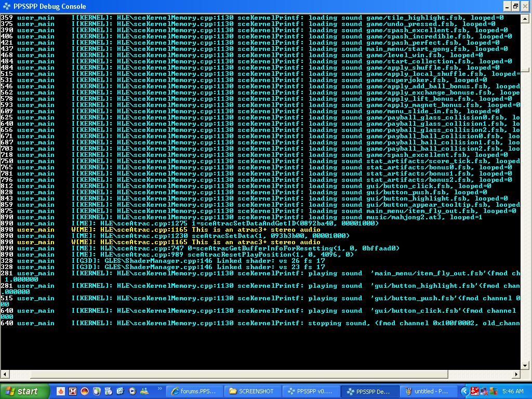
Task: Click the PPSSPP Debug Console title bar icon
Action: point(7,6)
